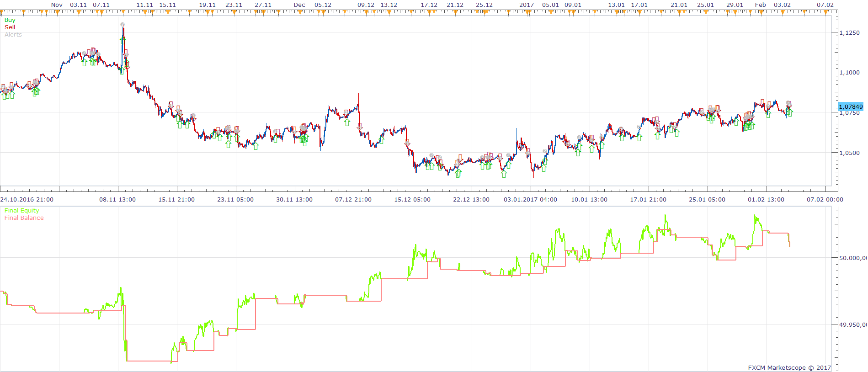Click the 13.12 top axis date
The height and width of the screenshot is (372, 868).
(389, 5)
